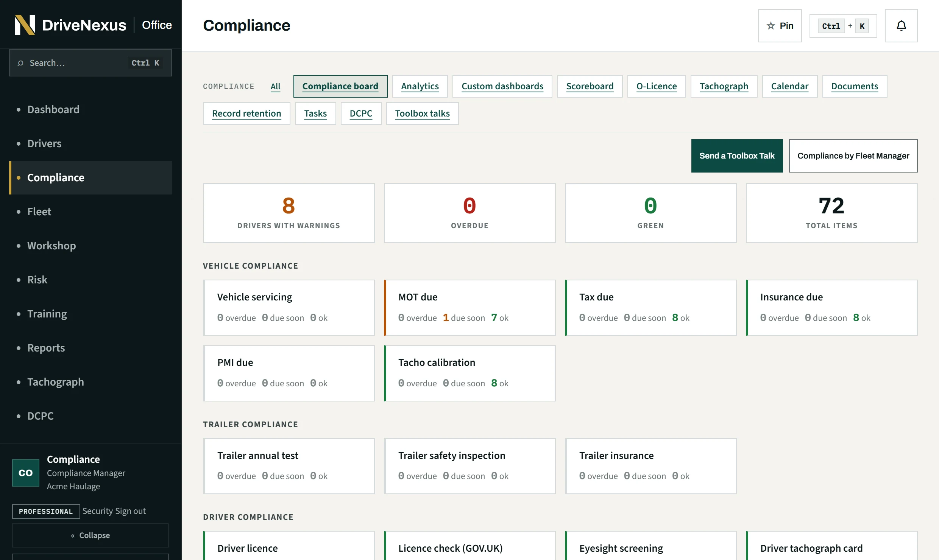939x560 pixels.
Task: Click the All compliance filter link
Action: (x=275, y=87)
